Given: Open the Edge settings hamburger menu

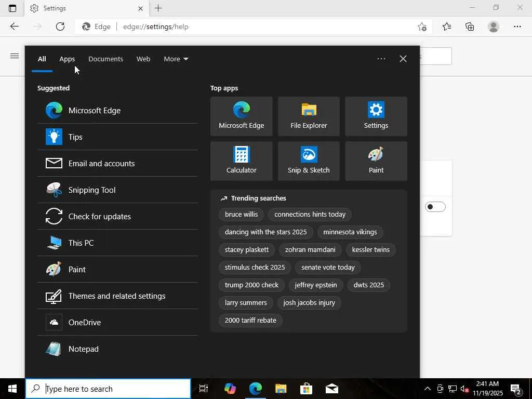Looking at the screenshot, I should pyautogui.click(x=14, y=56).
